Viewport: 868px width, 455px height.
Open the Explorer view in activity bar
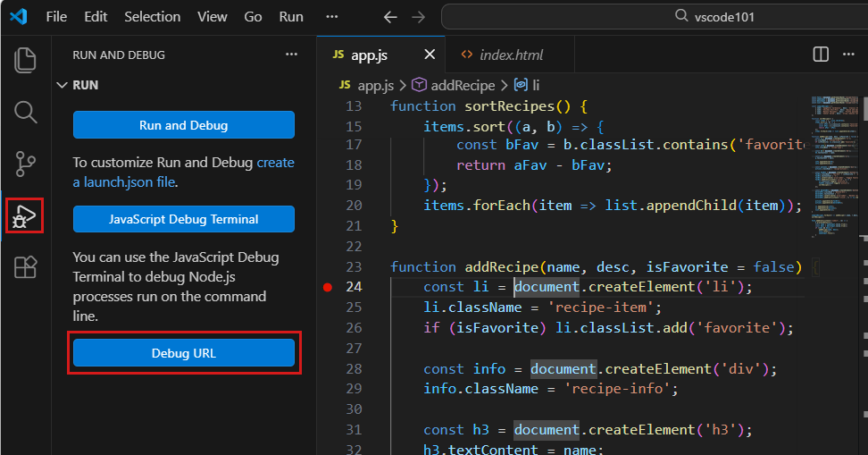click(26, 60)
